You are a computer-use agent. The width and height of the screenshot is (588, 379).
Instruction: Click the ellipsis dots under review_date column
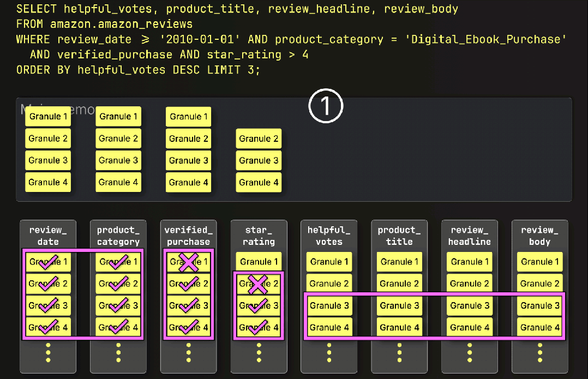click(x=48, y=352)
